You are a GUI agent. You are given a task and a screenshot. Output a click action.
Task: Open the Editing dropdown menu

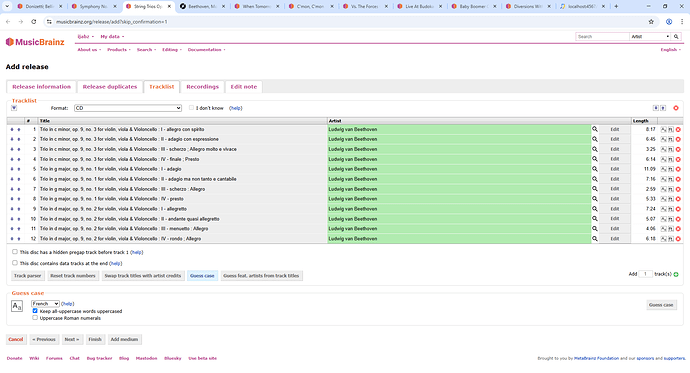click(172, 50)
